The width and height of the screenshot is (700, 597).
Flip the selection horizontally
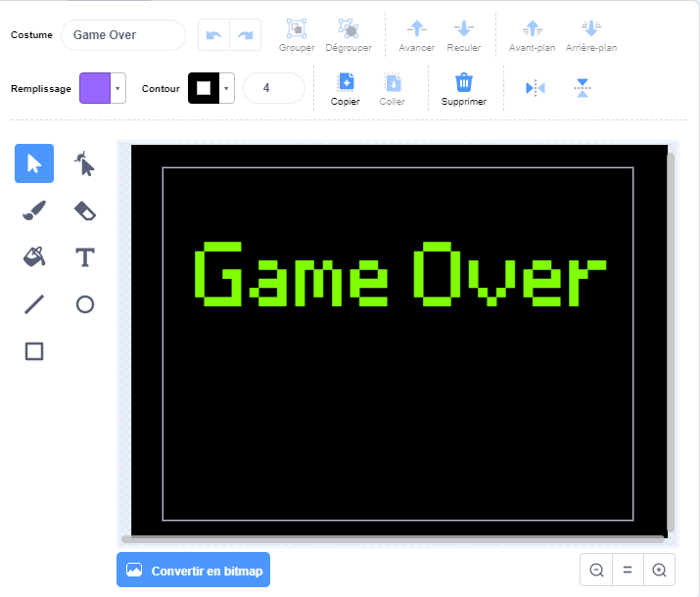pyautogui.click(x=535, y=88)
